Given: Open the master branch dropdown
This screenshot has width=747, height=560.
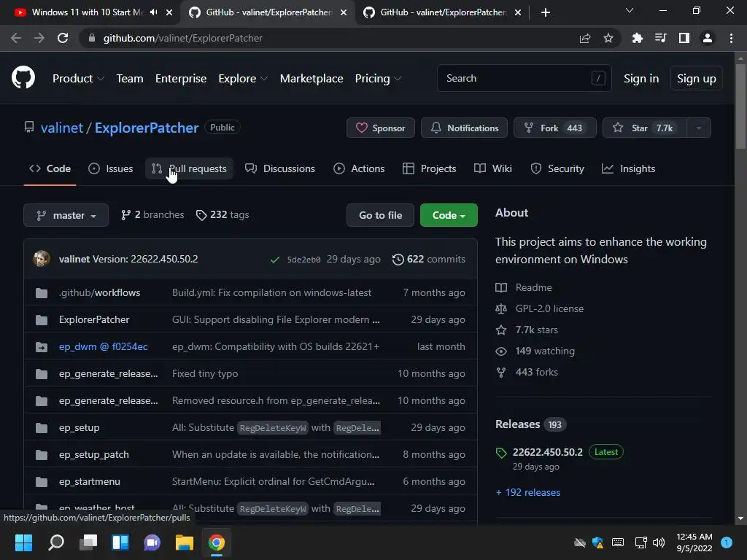Looking at the screenshot, I should (x=66, y=215).
